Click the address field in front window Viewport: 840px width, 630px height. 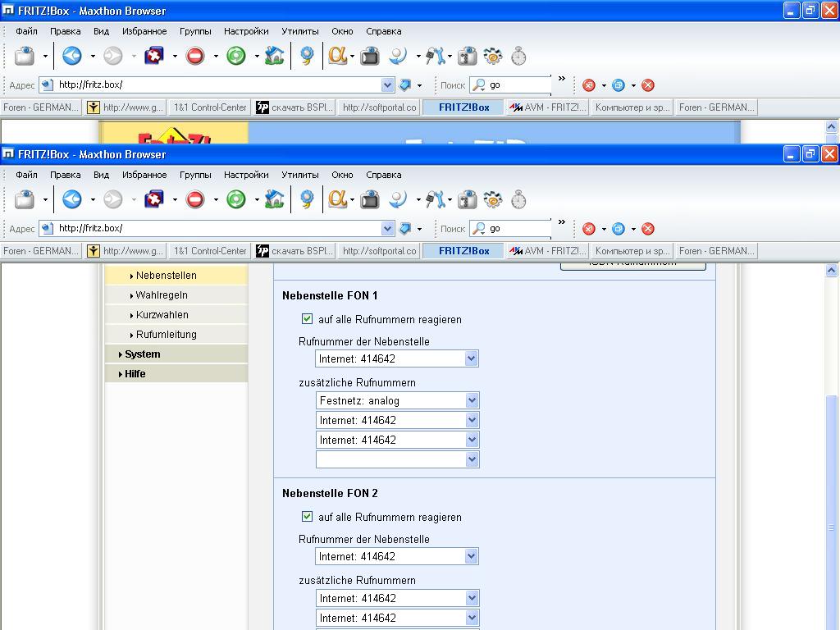(217, 229)
